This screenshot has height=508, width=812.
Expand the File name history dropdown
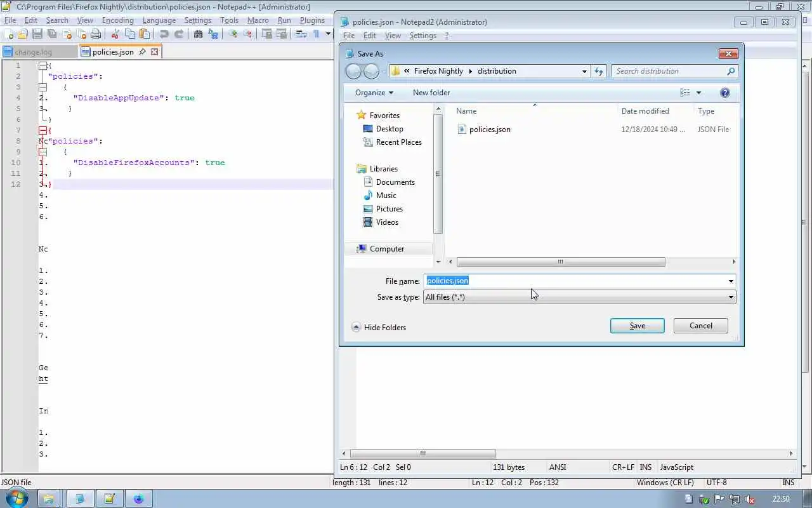[731, 281]
